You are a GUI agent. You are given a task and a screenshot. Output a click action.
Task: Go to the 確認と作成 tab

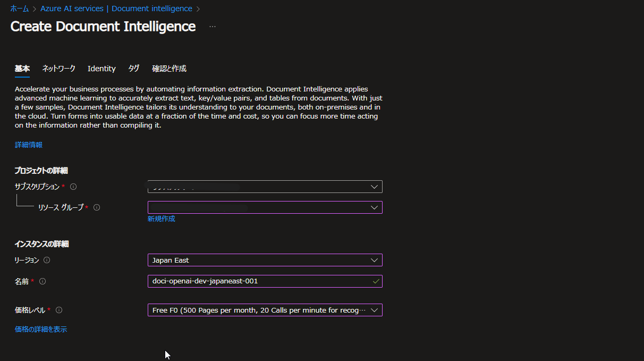tap(170, 69)
